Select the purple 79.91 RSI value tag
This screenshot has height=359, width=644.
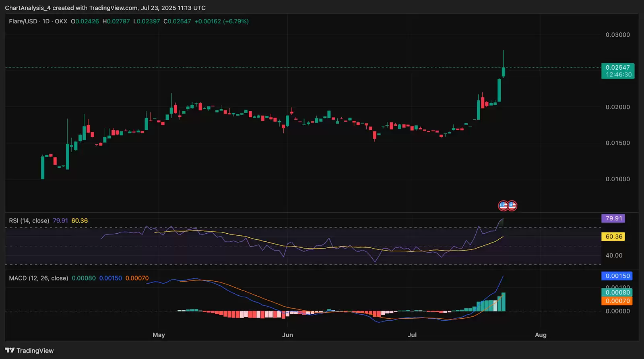coord(613,218)
